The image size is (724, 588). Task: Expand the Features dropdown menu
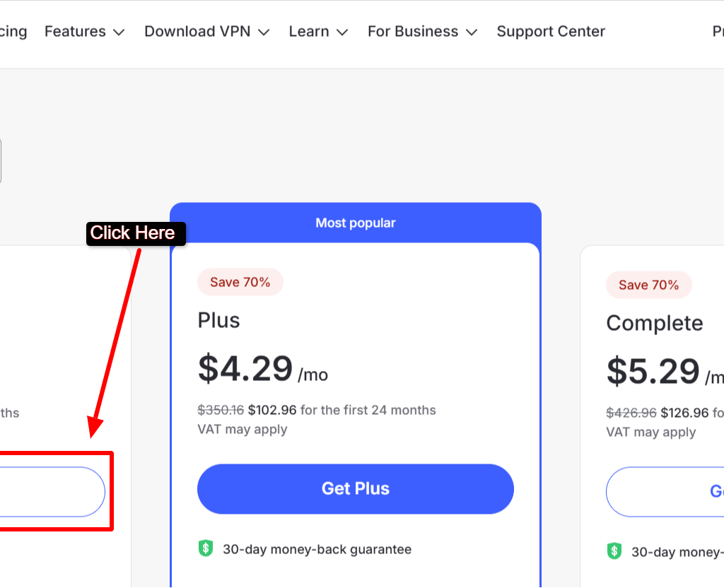point(83,31)
